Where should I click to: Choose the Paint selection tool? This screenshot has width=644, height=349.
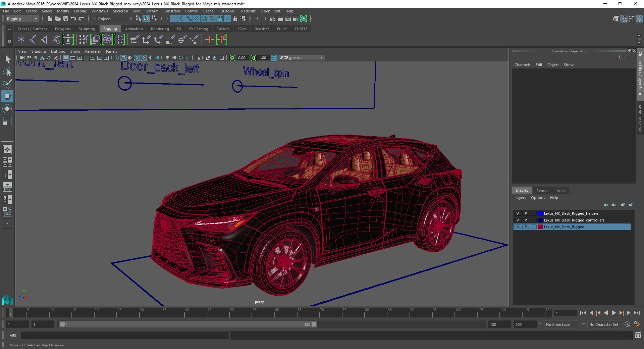click(7, 84)
